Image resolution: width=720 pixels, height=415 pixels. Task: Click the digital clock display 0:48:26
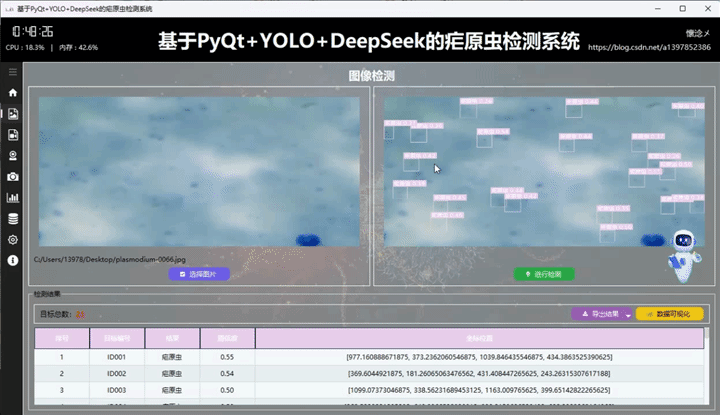tap(33, 31)
